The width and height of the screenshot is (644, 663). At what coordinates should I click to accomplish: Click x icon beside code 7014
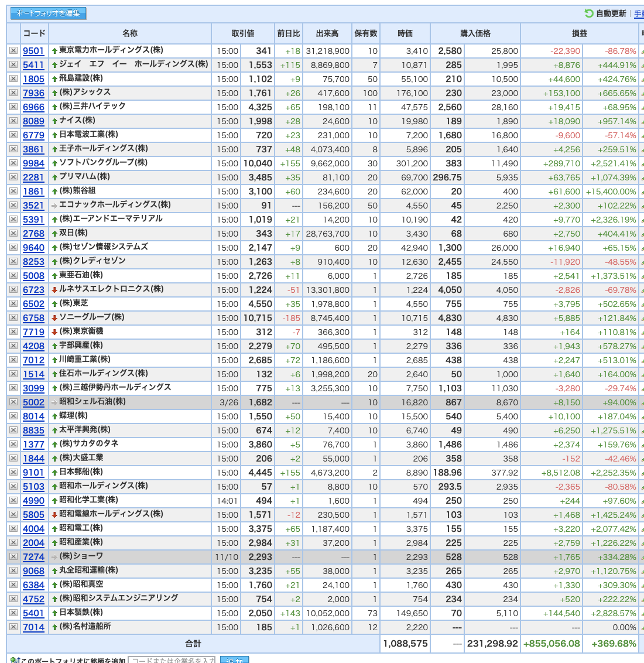click(13, 627)
